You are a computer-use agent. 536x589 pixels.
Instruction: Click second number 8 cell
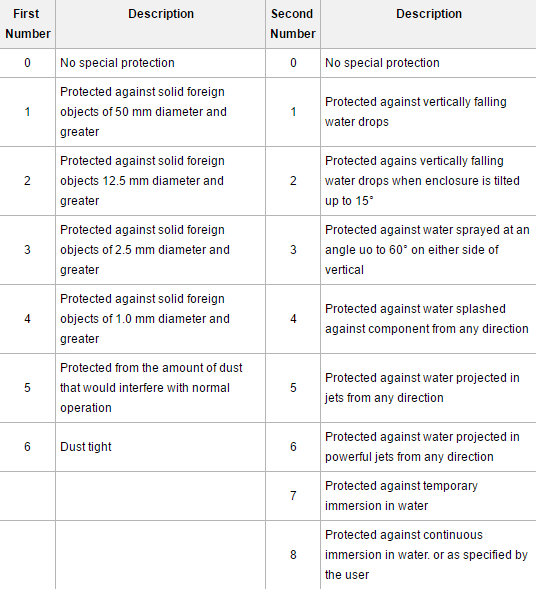point(293,555)
